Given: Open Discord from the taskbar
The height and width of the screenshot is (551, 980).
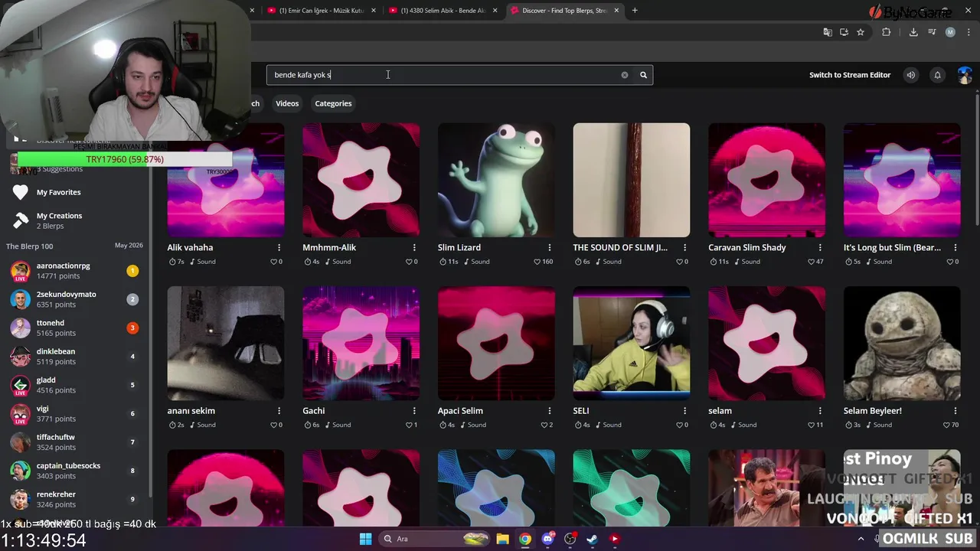Looking at the screenshot, I should tap(547, 539).
